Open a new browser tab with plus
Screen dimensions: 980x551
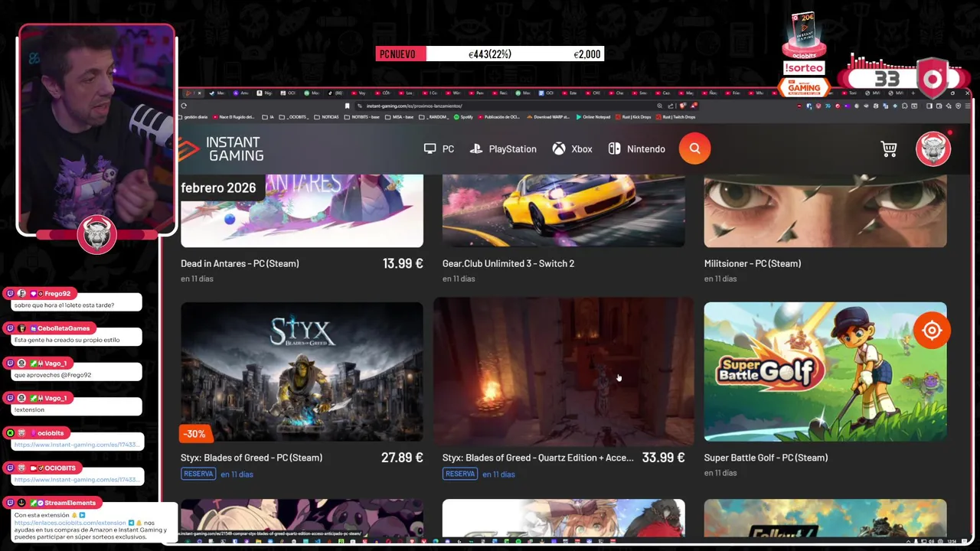(913, 93)
